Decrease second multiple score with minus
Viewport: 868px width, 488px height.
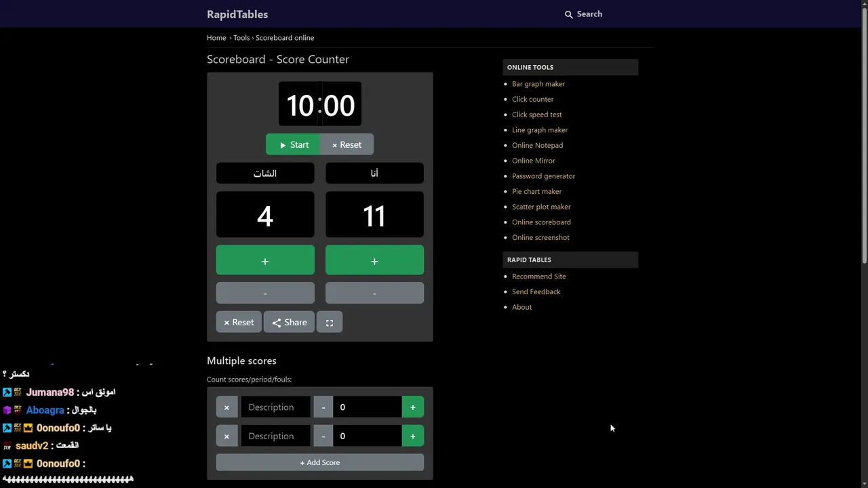[323, 436]
